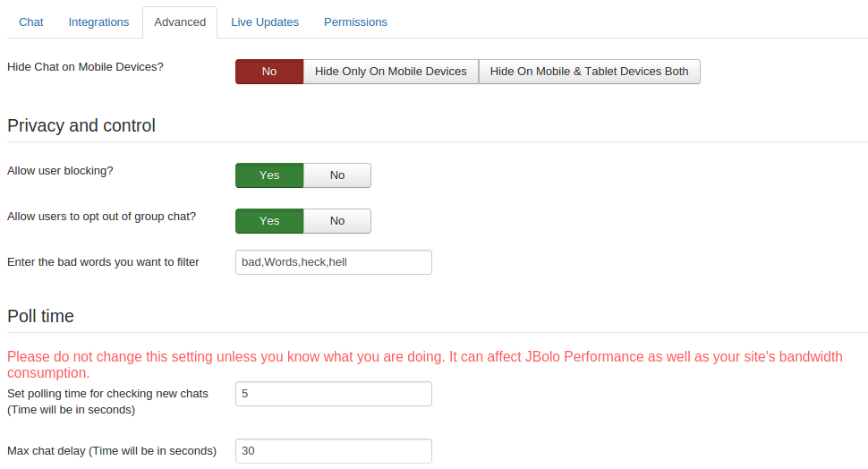This screenshot has height=469, width=868.
Task: Set group chat opt-out to No
Action: coord(337,221)
